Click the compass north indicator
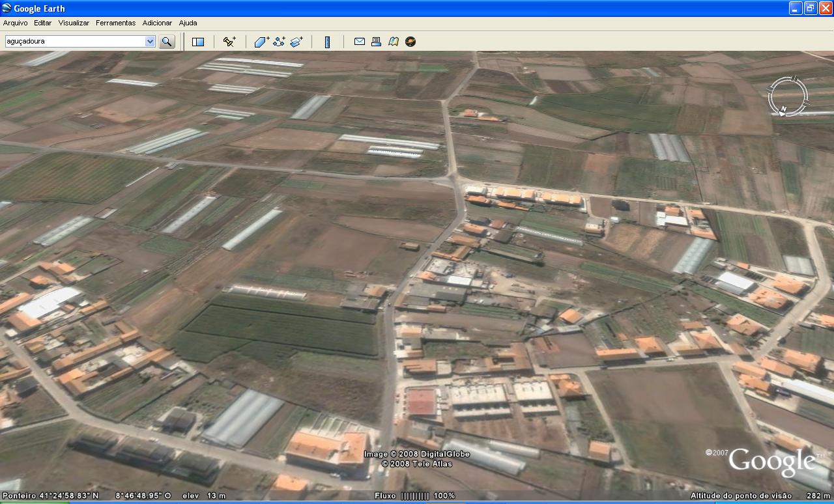Screen dimensions: 834x504 coord(784,110)
